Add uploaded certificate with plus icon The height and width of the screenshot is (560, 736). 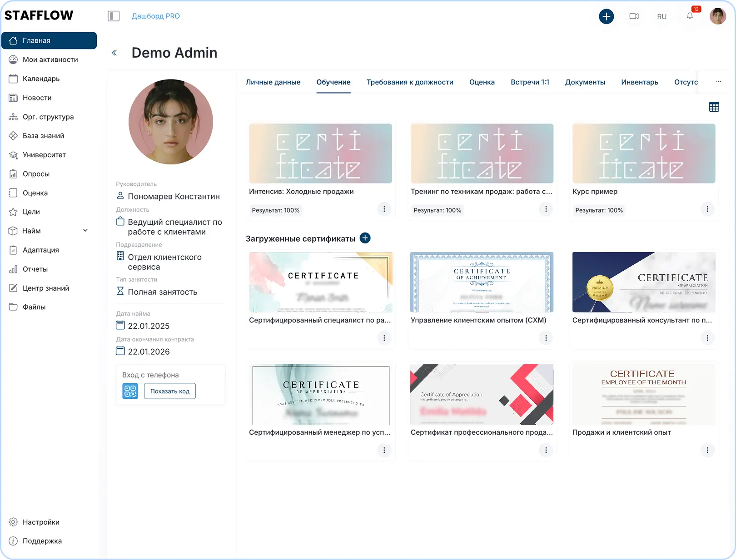365,238
